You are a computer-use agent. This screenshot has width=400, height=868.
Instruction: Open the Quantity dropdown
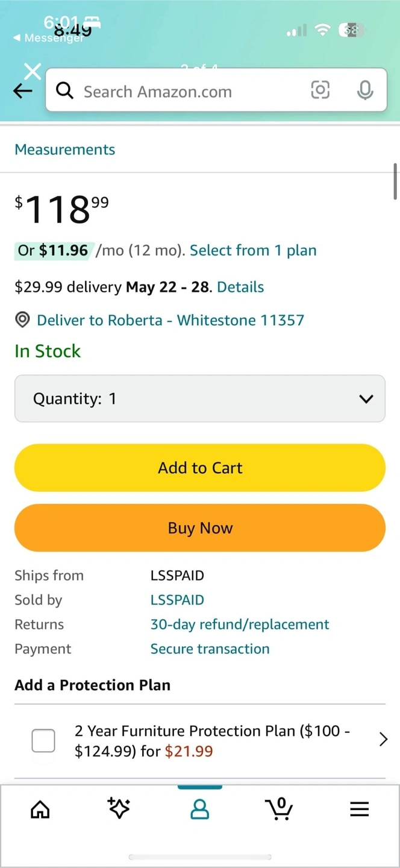(x=200, y=398)
